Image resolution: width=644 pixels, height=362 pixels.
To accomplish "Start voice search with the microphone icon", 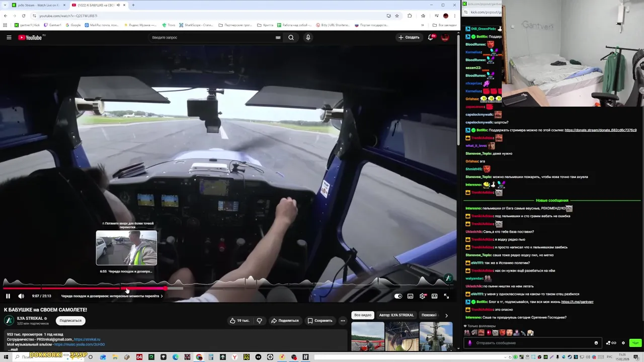I will point(308,37).
